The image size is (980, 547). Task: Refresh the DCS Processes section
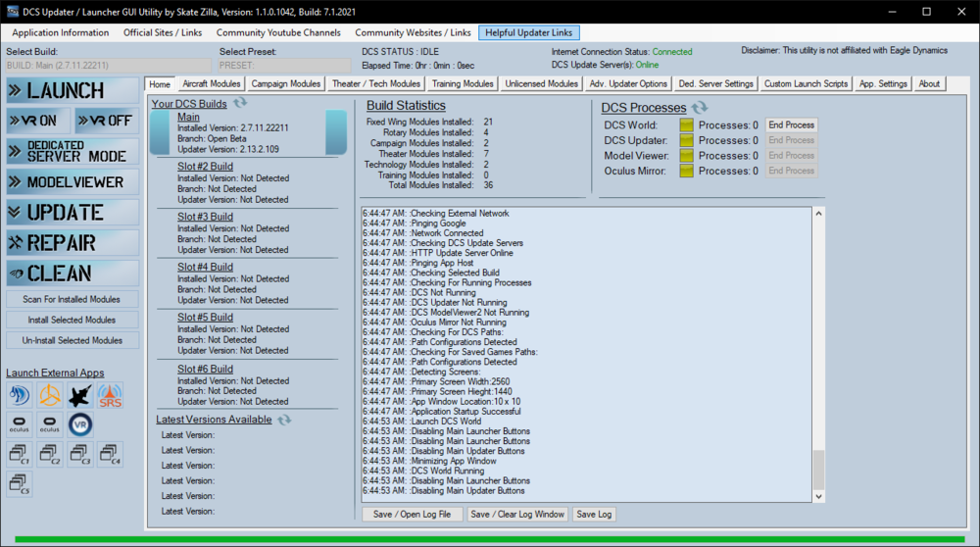click(x=700, y=107)
